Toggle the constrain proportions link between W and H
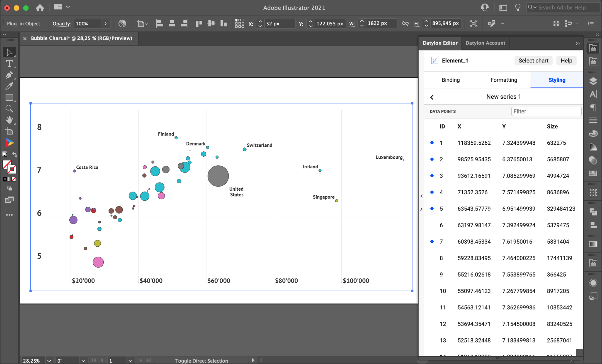The image size is (602, 364). (406, 23)
